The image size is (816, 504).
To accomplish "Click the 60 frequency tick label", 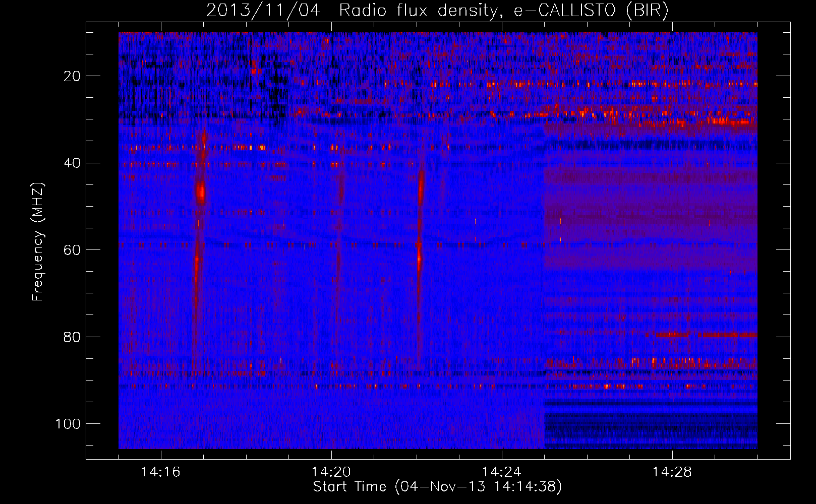I will [x=73, y=250].
